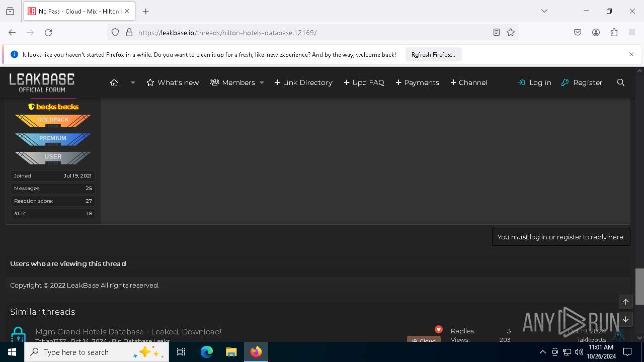Open the Firefox account icon

[x=596, y=32]
